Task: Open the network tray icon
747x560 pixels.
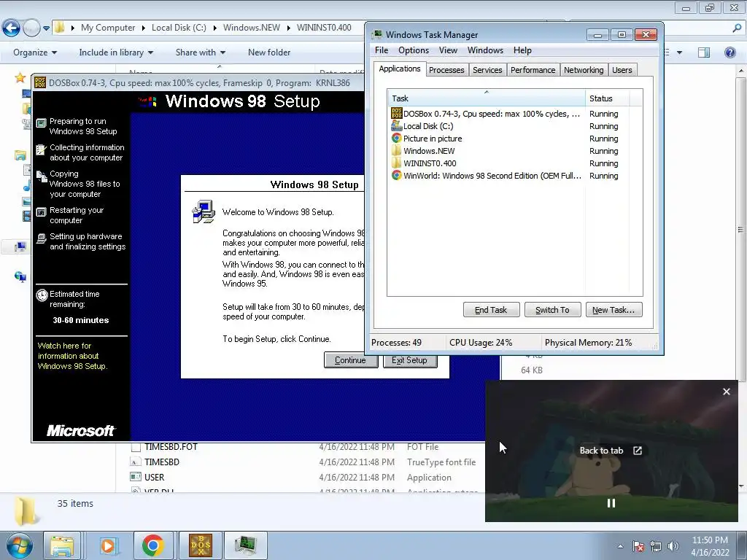Action: (656, 546)
